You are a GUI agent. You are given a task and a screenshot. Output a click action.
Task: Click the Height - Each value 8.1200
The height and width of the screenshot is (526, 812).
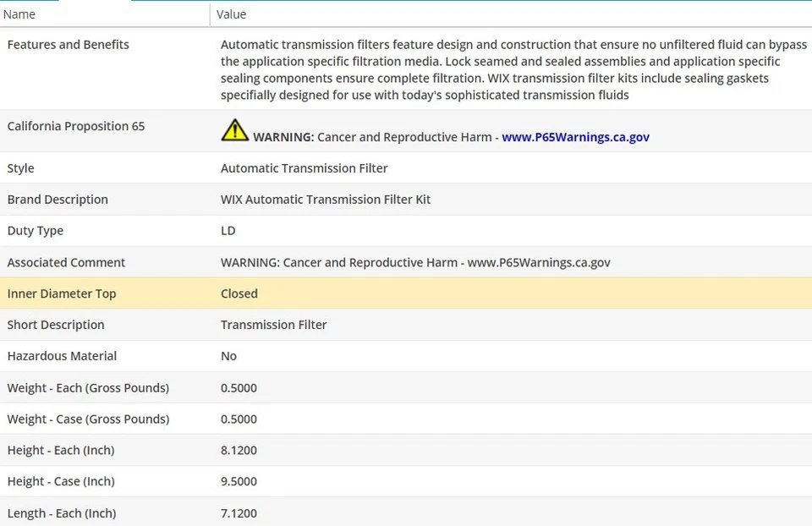click(x=239, y=451)
